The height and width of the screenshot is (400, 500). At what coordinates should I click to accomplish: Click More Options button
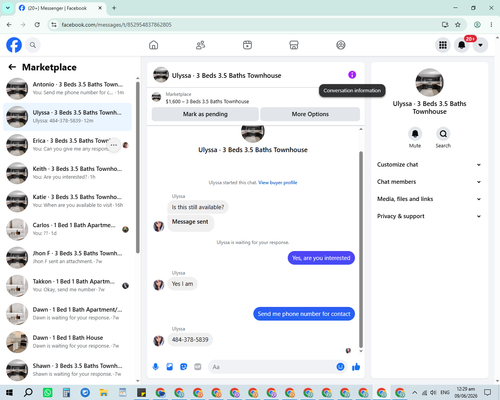pos(310,114)
